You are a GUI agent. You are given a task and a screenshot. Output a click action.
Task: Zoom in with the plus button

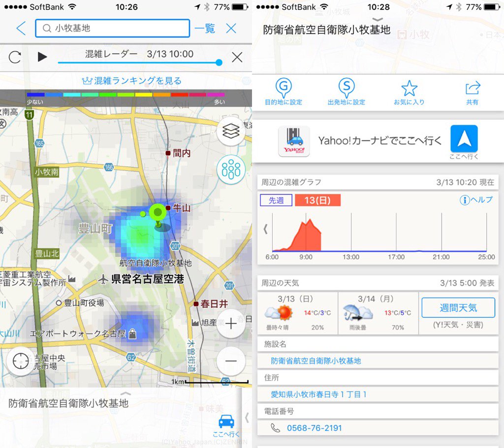coord(231,324)
